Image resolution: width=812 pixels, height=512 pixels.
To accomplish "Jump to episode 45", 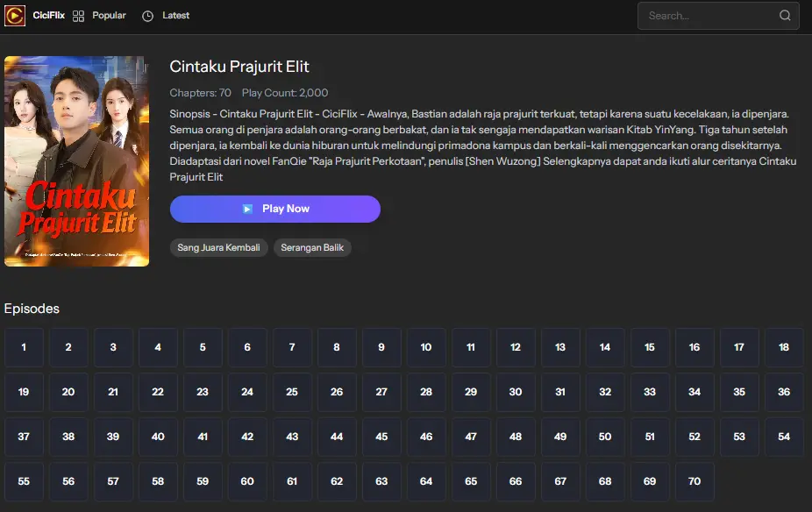I will point(381,437).
